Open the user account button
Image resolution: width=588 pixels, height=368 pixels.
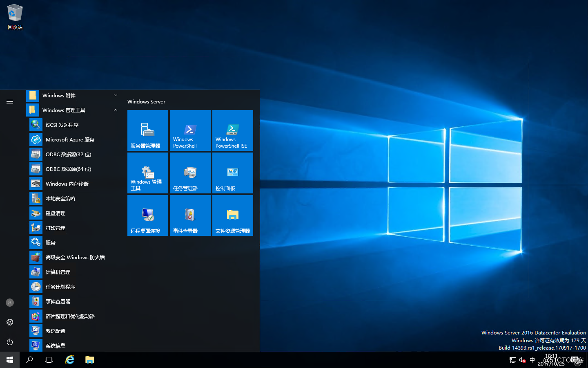click(10, 303)
